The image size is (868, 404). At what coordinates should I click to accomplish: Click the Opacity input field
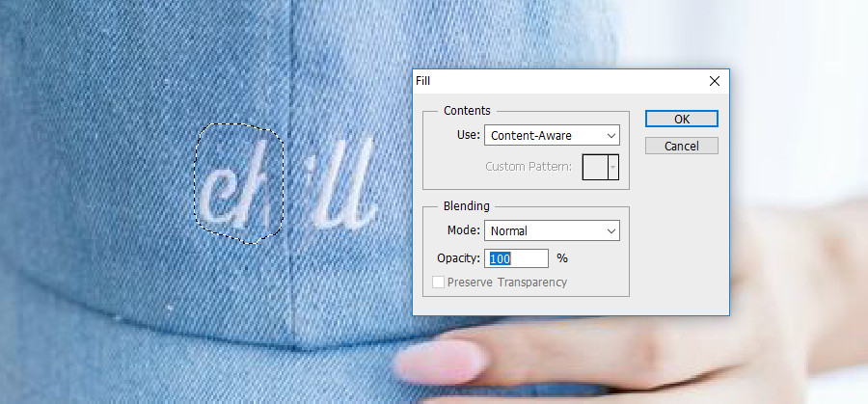[x=517, y=258]
